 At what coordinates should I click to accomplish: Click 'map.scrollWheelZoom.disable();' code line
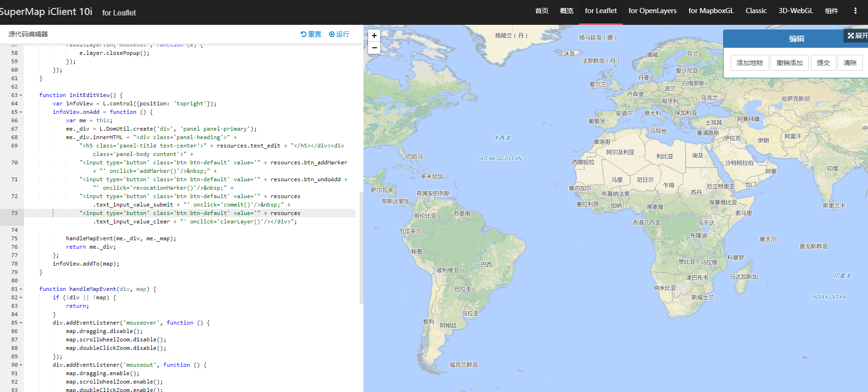[116, 340]
